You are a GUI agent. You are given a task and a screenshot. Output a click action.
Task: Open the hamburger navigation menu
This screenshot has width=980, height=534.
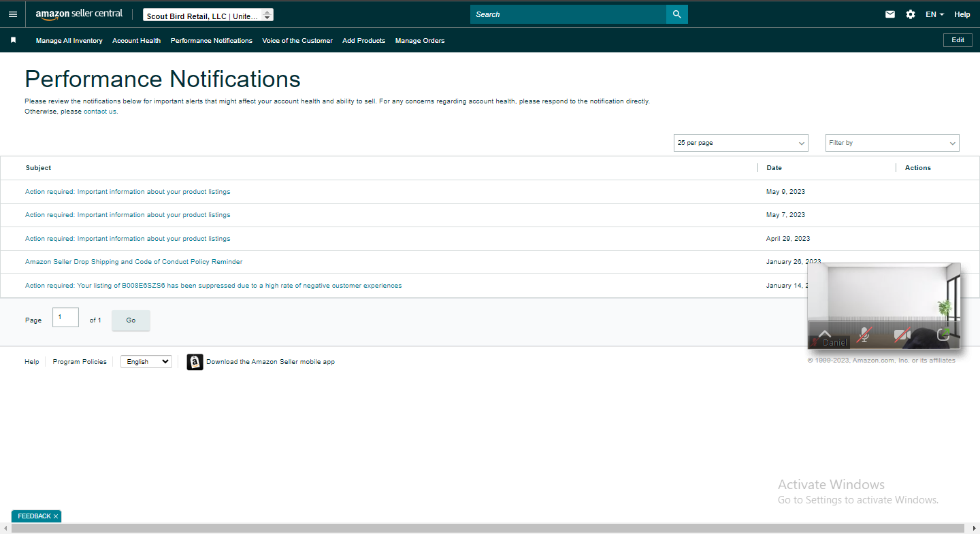pos(13,14)
